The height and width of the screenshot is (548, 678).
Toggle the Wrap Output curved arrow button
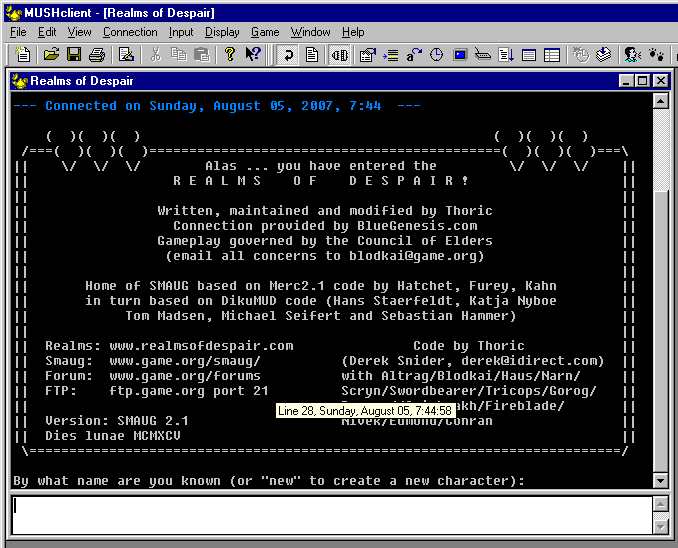[288, 55]
